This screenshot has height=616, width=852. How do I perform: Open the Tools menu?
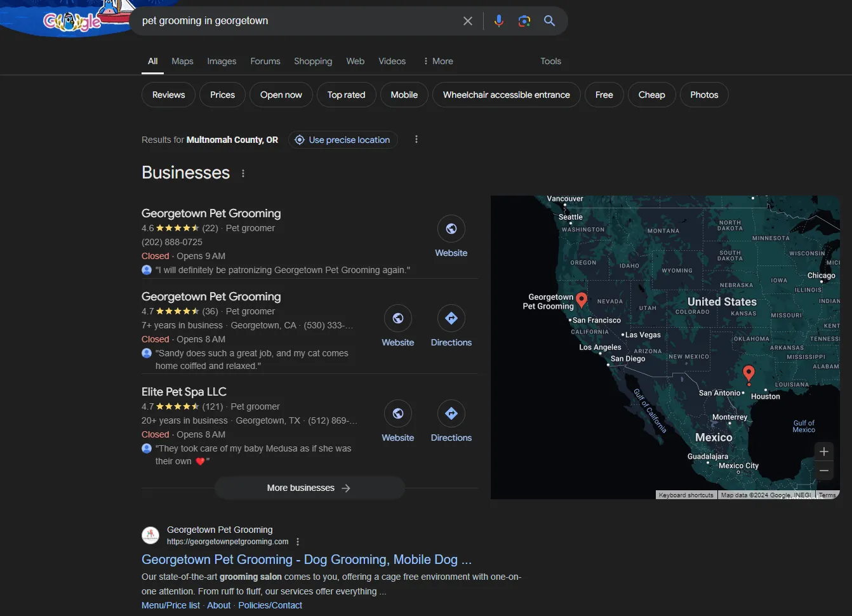(x=550, y=61)
